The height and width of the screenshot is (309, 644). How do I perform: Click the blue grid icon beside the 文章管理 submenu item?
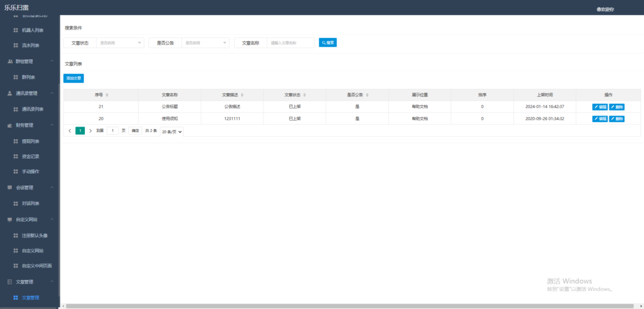(16, 298)
